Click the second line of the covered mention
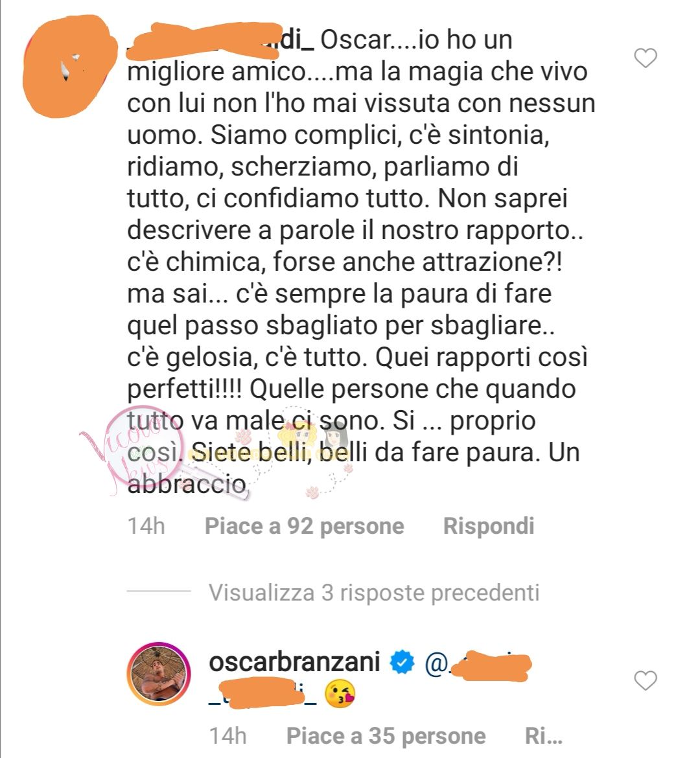Screen dimensions: 700x758 [x=262, y=695]
